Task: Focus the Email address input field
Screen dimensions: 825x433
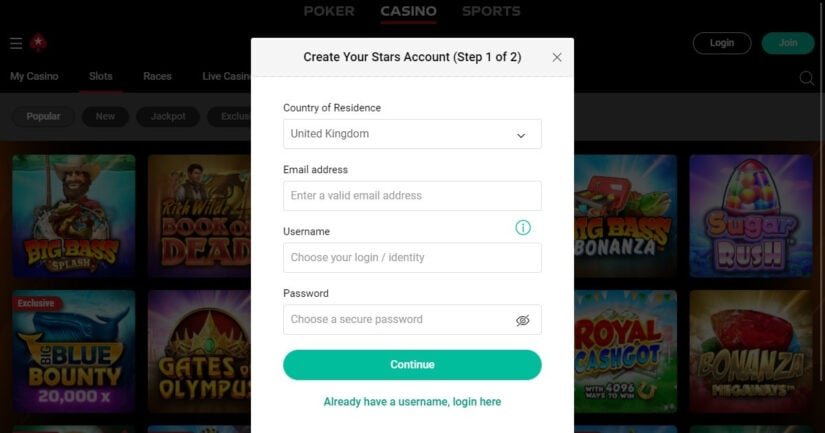Action: click(412, 196)
